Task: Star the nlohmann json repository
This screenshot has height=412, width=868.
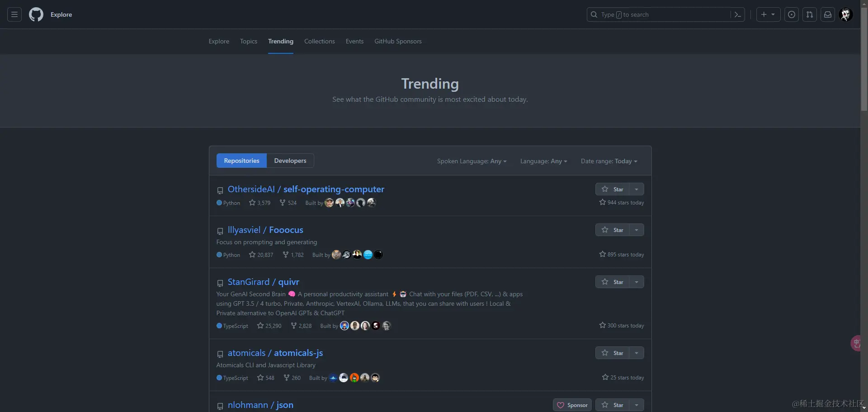Action: [x=612, y=405]
